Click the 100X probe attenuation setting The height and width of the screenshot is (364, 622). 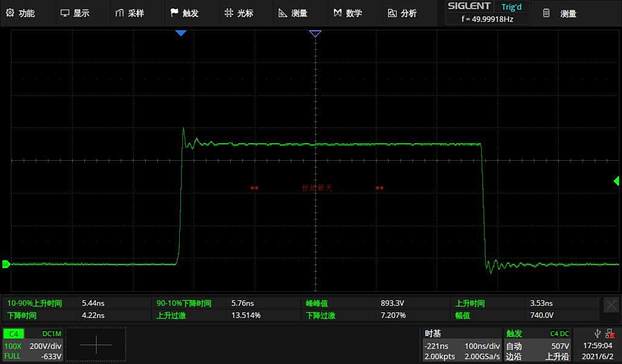(x=13, y=346)
